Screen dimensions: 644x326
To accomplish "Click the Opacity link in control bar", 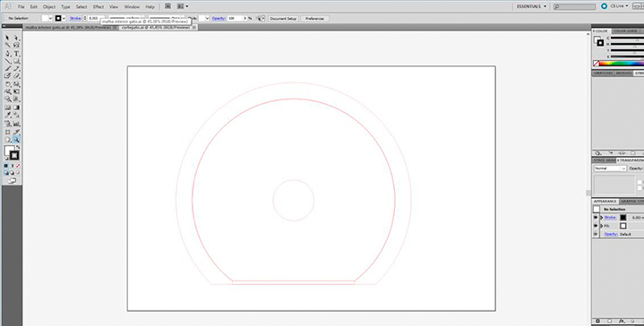I will [219, 19].
